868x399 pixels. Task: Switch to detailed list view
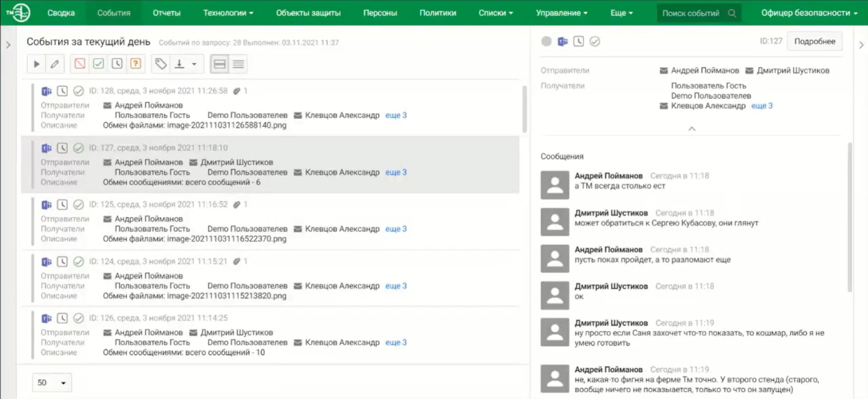point(220,64)
